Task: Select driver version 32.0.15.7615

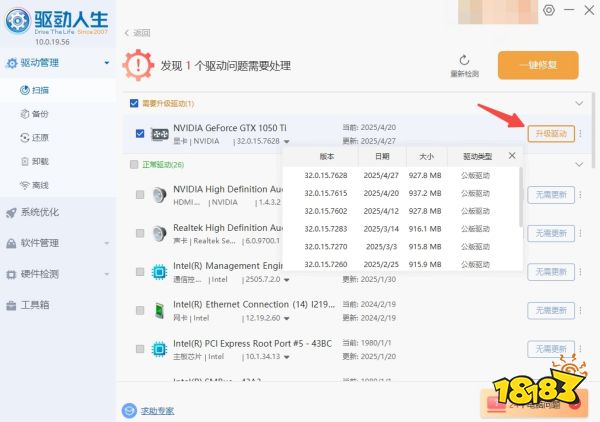Action: (401, 193)
